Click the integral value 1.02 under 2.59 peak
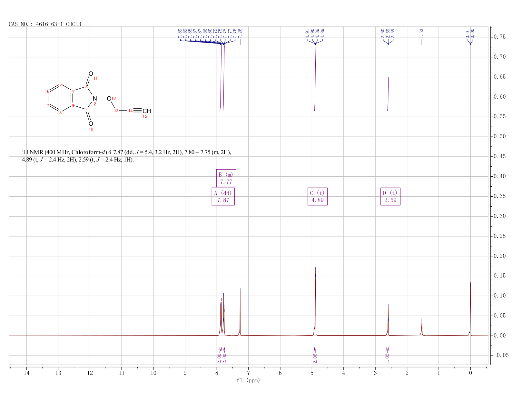This screenshot has width=532, height=411. [x=388, y=358]
